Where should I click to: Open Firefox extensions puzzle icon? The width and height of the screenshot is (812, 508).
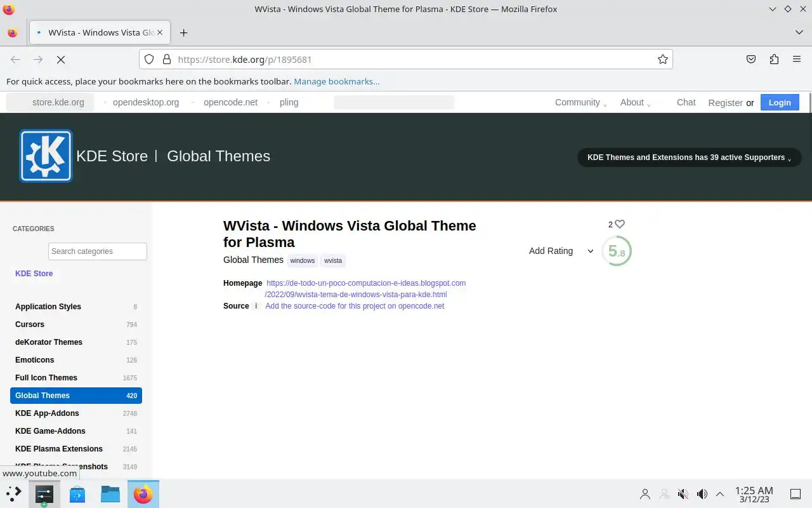coord(774,59)
